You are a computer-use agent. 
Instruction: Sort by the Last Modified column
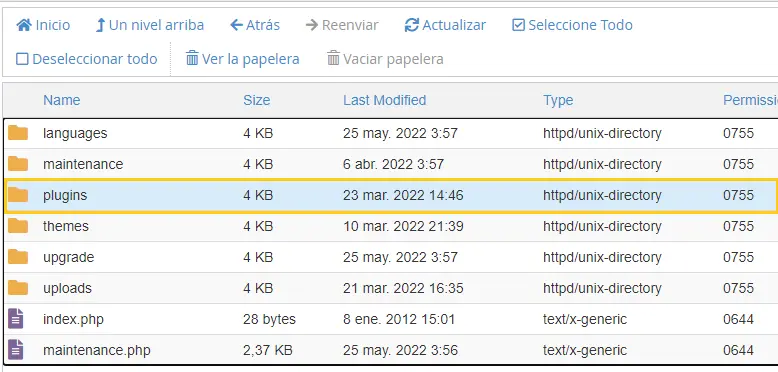tap(385, 100)
